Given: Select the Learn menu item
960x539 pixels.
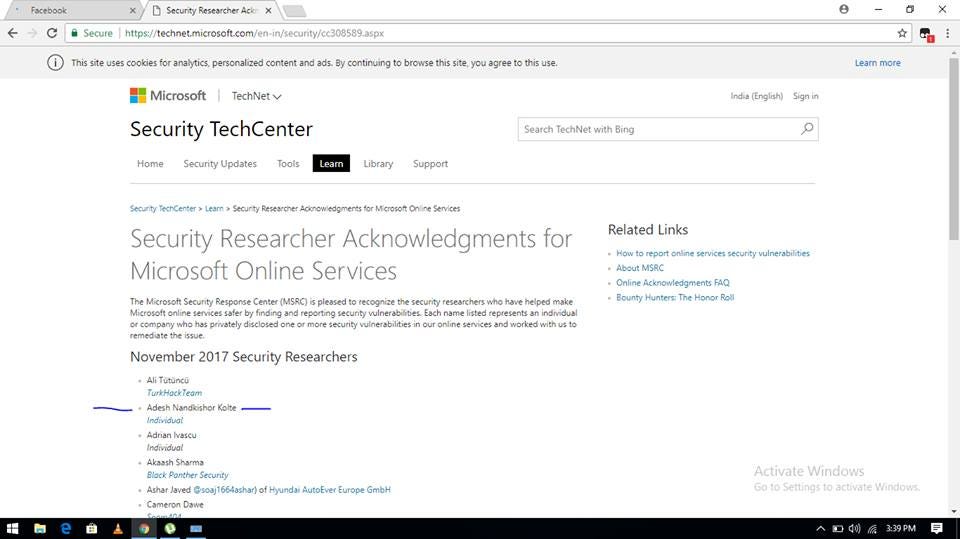Looking at the screenshot, I should (331, 164).
